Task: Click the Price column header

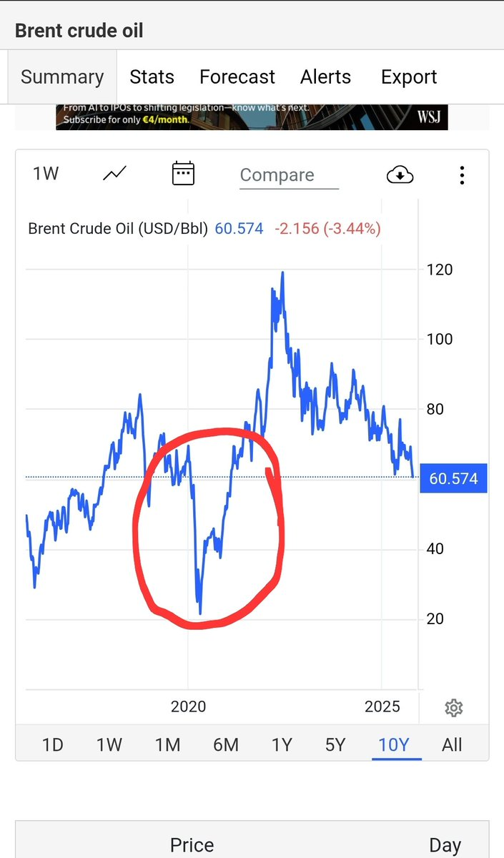Action: click(192, 846)
